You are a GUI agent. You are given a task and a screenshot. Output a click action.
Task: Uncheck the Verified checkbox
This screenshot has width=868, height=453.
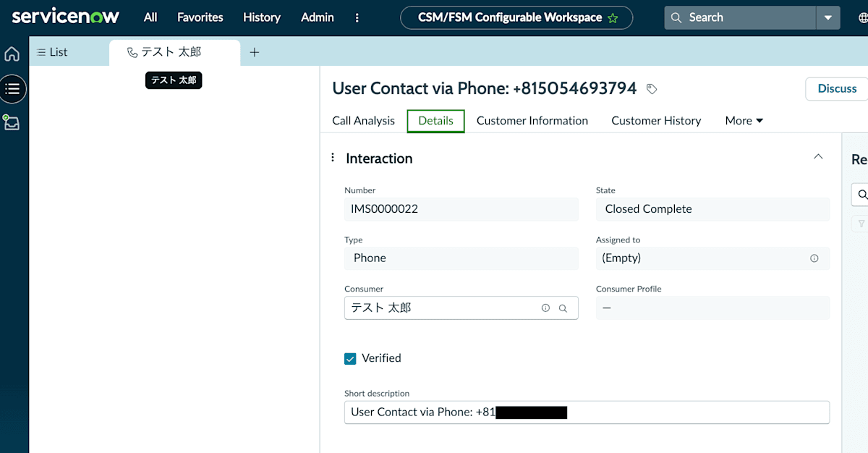pyautogui.click(x=350, y=358)
